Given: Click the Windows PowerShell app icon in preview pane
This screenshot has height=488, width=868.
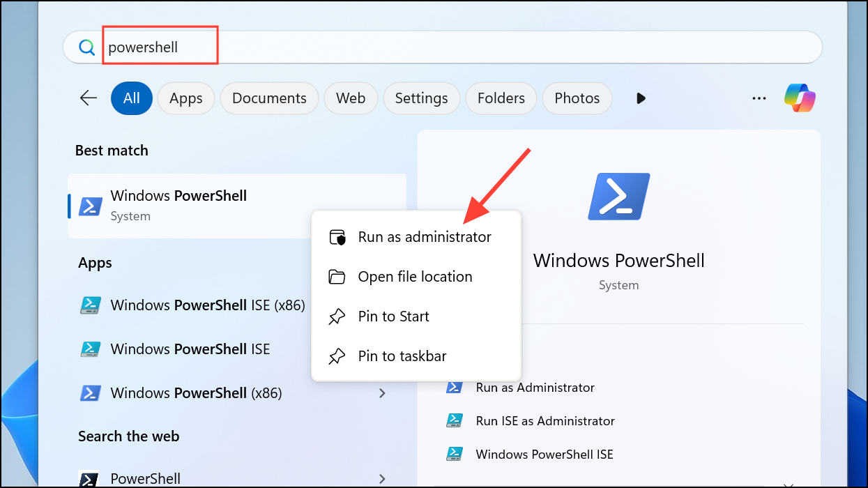Looking at the screenshot, I should [x=618, y=196].
